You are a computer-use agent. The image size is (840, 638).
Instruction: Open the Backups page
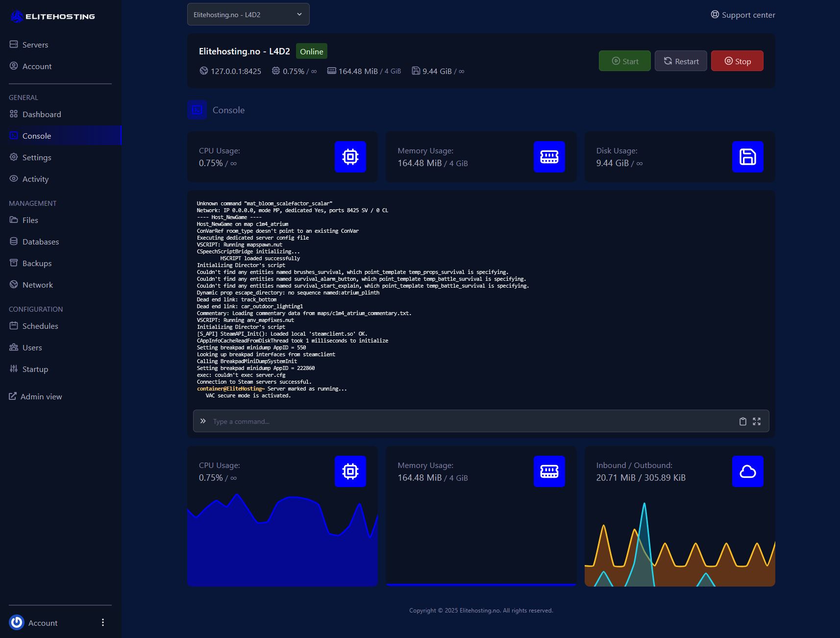[x=37, y=263]
